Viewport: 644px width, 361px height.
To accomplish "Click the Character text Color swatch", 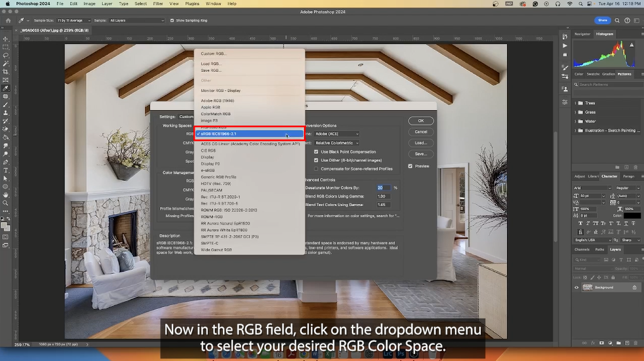I will tap(632, 216).
